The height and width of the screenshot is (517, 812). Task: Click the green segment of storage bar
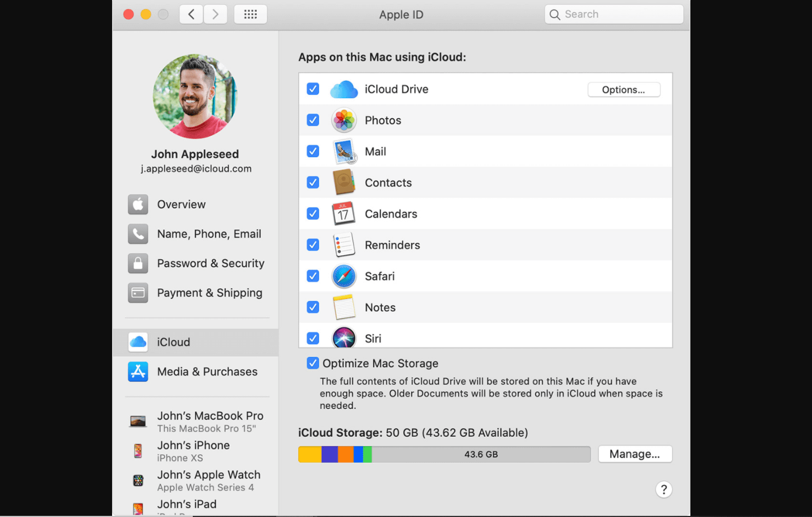click(x=368, y=454)
